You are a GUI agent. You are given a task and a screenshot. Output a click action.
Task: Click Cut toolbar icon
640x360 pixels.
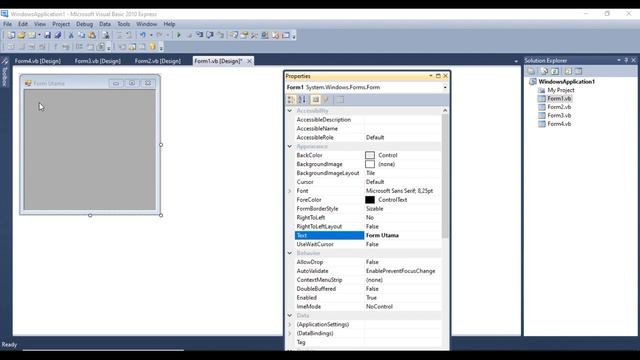pos(71,36)
